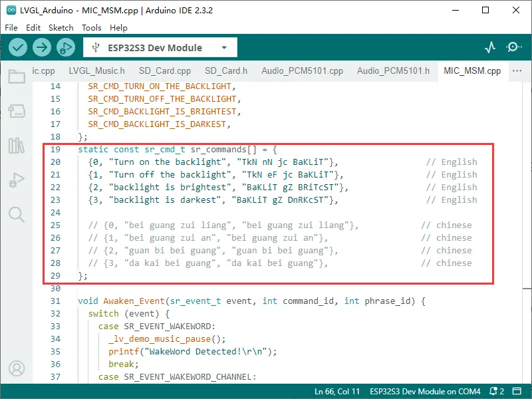Open the Serial Plotter
Screen dimensions: 532x399
click(x=490, y=47)
